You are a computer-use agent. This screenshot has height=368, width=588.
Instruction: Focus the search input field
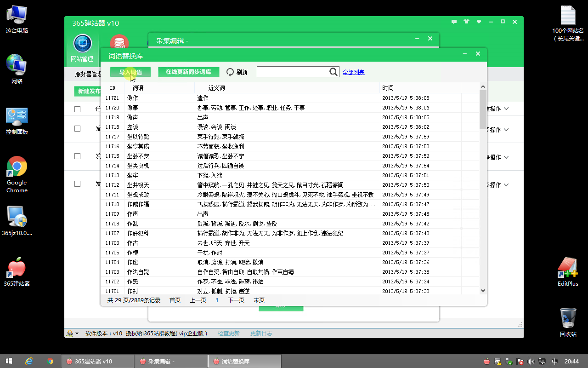(293, 72)
